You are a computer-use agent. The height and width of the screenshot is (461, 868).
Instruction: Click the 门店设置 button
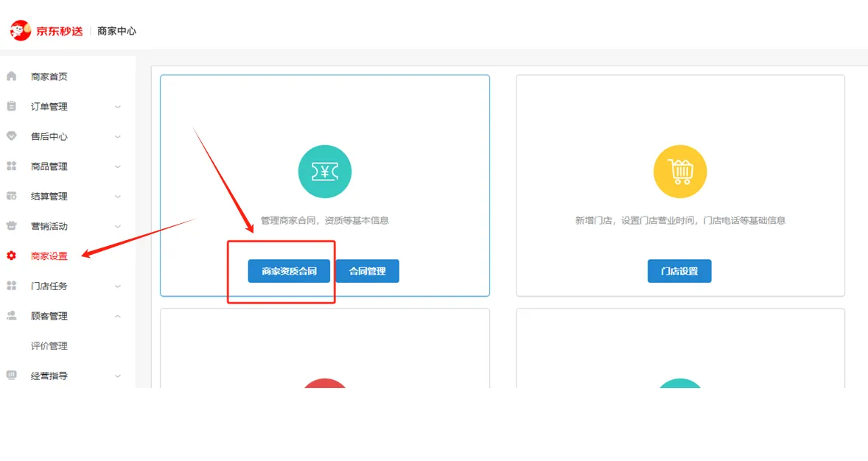tap(679, 271)
